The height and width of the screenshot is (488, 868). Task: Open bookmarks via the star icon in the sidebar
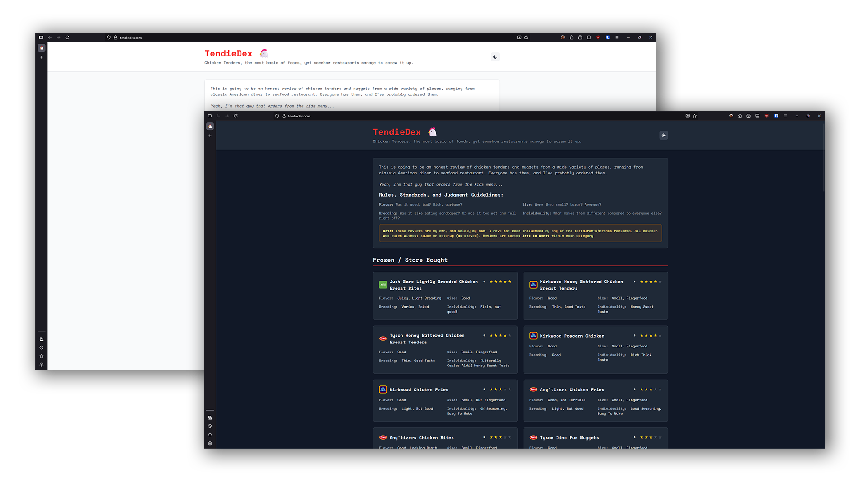210,434
